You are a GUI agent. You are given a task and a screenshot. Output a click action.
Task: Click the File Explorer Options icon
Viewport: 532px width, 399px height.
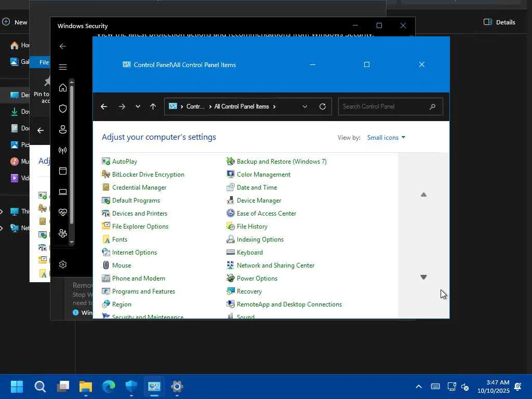tap(106, 227)
